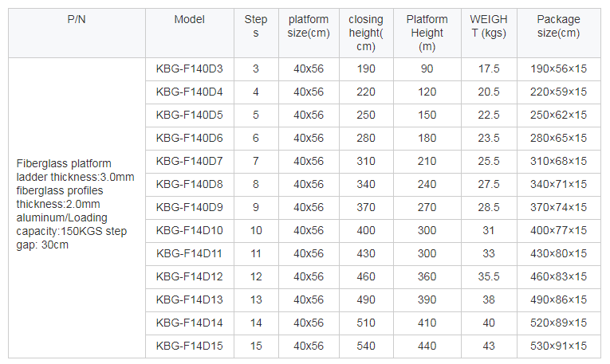Viewport: 610px width, 364px height.
Task: Select the KBG-F14D15 model cell
Action: [x=190, y=346]
